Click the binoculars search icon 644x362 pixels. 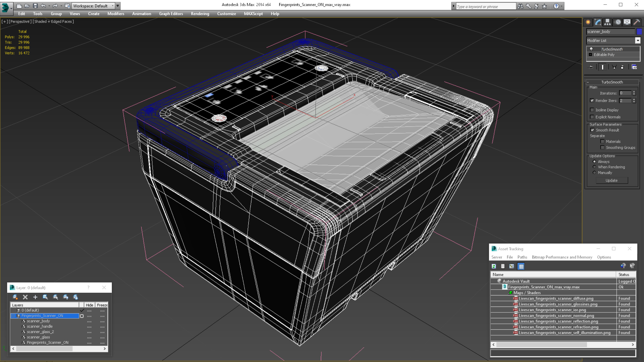520,6
